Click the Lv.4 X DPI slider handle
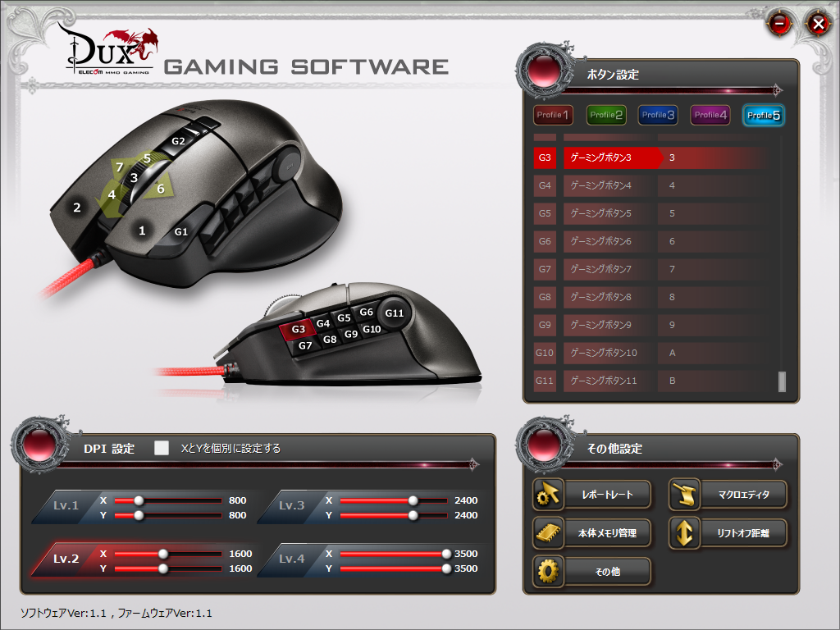 point(446,554)
